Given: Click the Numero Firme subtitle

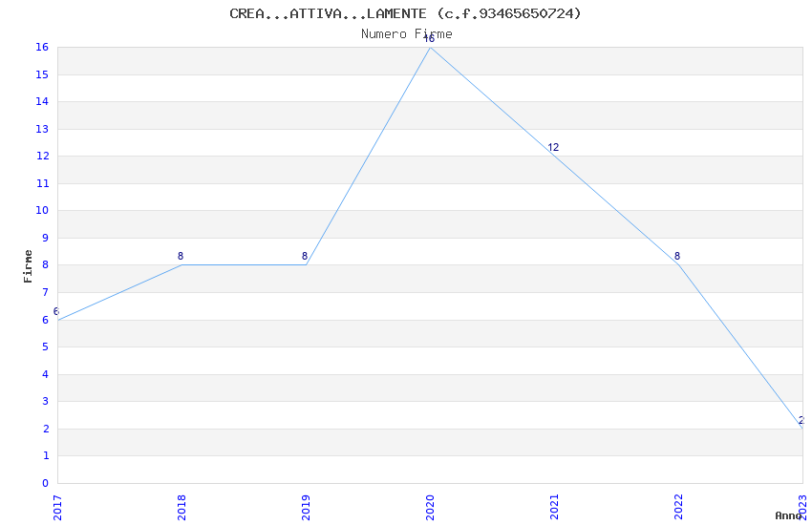Looking at the screenshot, I should pos(407,34).
